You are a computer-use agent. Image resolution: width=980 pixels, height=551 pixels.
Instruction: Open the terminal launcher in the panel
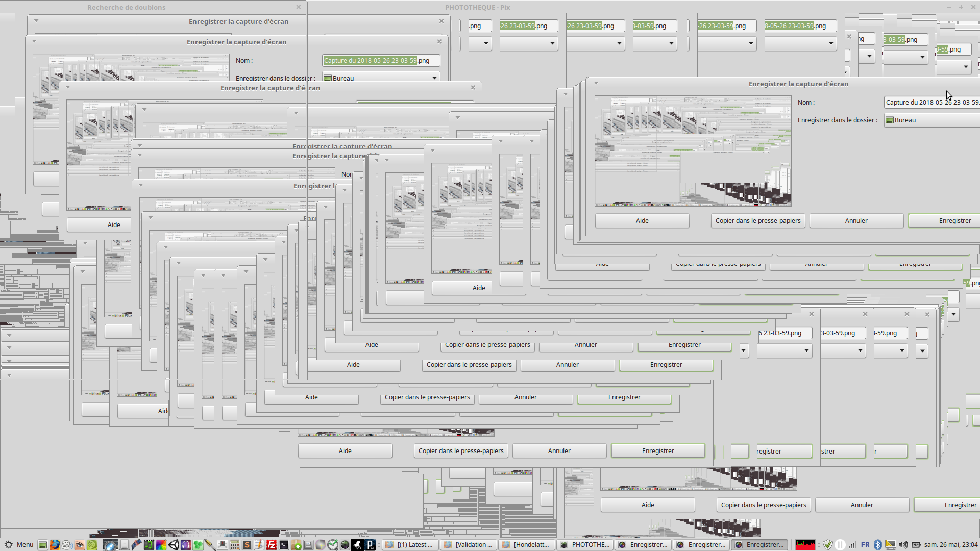[x=284, y=545]
